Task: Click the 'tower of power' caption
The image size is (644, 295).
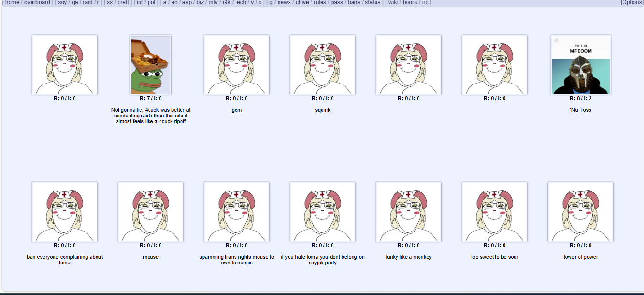Action: tap(580, 257)
